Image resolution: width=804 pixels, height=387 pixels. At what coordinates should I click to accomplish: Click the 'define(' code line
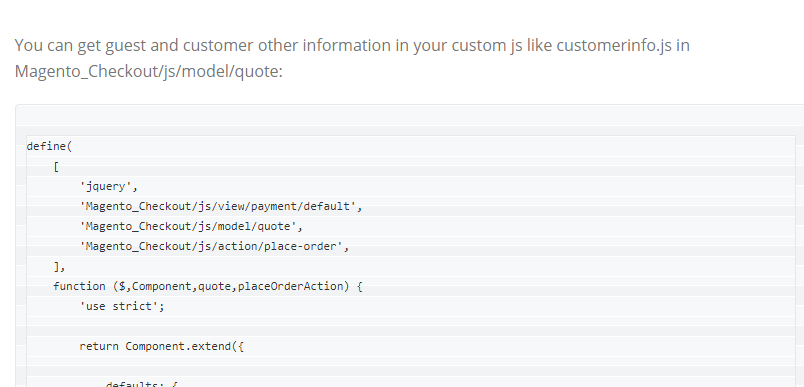pos(50,147)
